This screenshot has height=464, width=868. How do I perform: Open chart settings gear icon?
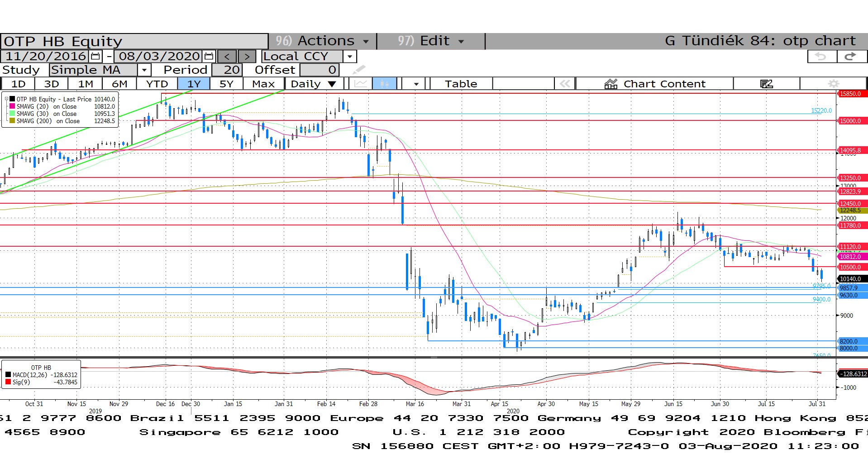coord(833,84)
